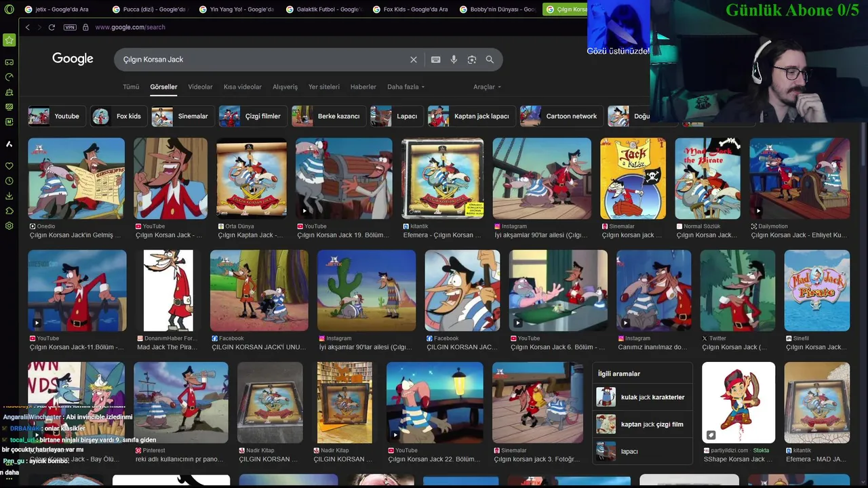This screenshot has height=488, width=868.
Task: Open the Dailymotion Ehliyet Ku... video thumbnail
Action: point(800,178)
